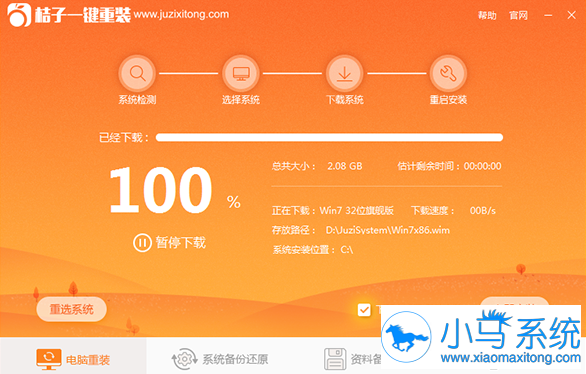The width and height of the screenshot is (586, 374).
Task: Select the 系统检测 magnifier step icon
Action: point(137,73)
